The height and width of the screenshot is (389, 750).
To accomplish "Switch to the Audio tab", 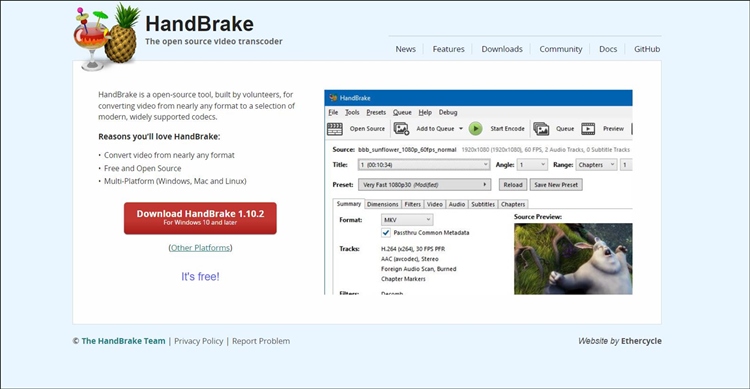I will tap(457, 204).
